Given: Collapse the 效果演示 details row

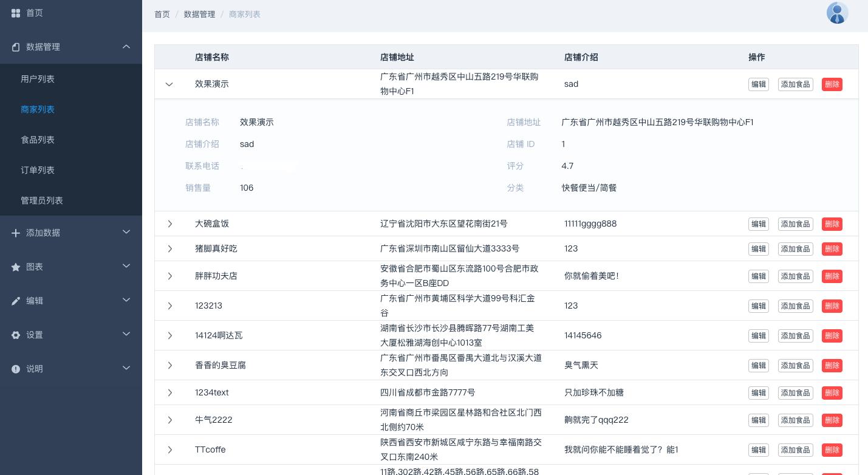Looking at the screenshot, I should 169,84.
